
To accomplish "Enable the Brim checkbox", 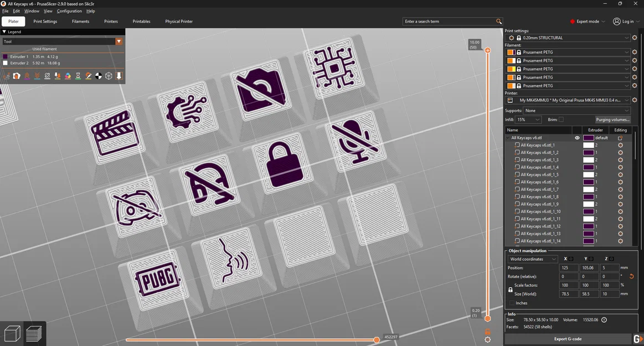I will [x=561, y=120].
